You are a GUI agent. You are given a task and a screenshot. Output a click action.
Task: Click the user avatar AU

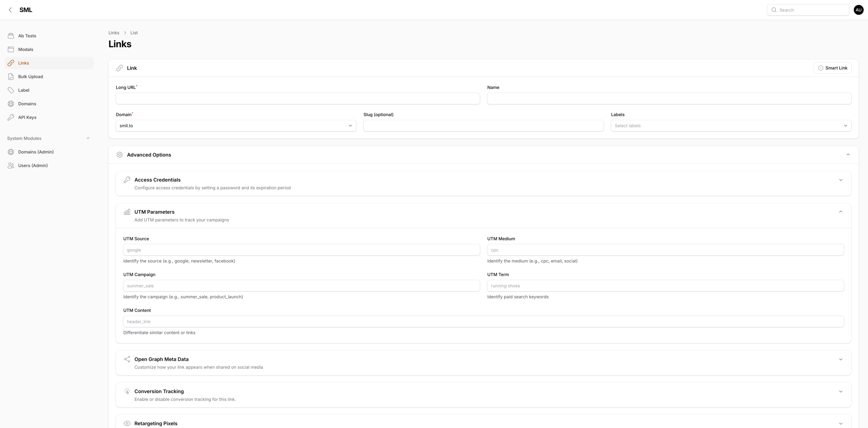858,10
